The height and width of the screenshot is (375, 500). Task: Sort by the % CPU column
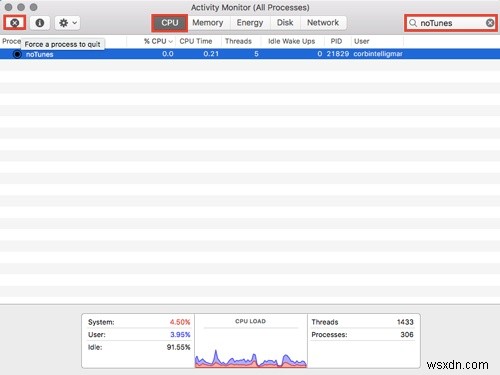pos(158,41)
